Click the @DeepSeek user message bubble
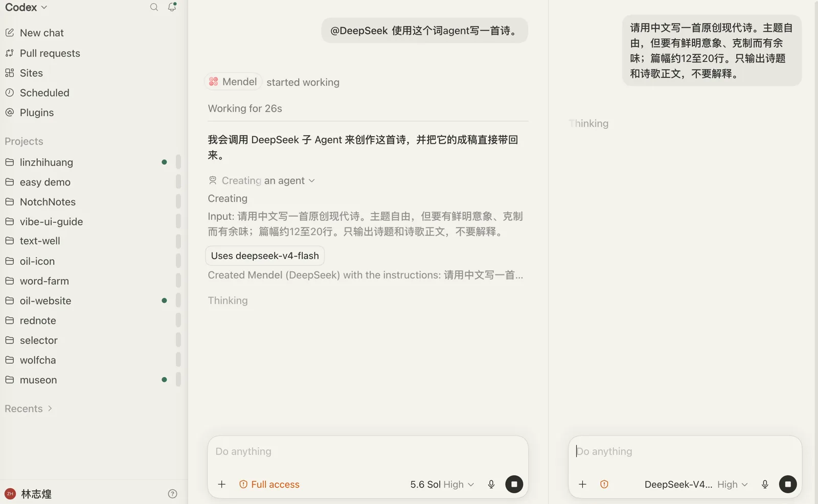The height and width of the screenshot is (504, 818). (x=424, y=31)
